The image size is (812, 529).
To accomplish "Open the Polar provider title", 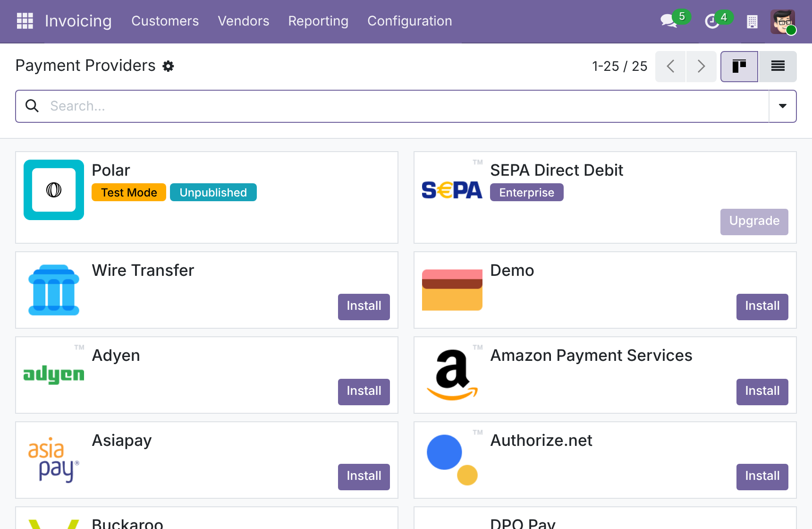I will pos(111,170).
